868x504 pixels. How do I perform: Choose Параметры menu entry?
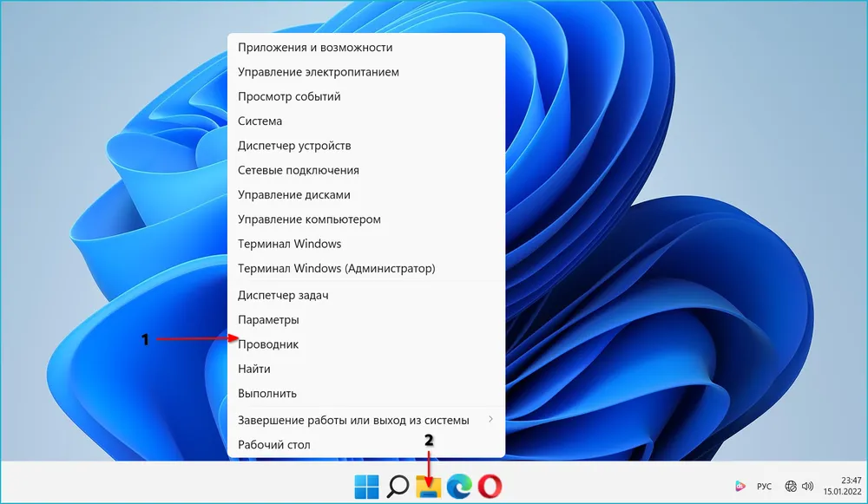pos(268,320)
